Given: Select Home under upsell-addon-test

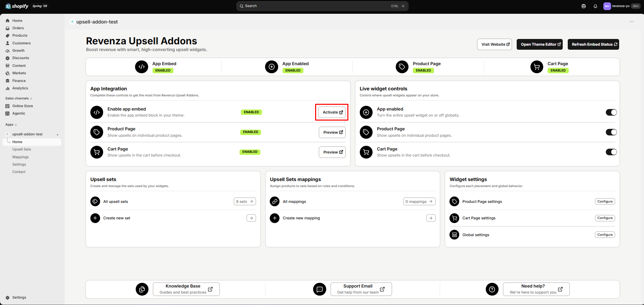Looking at the screenshot, I should point(32,142).
